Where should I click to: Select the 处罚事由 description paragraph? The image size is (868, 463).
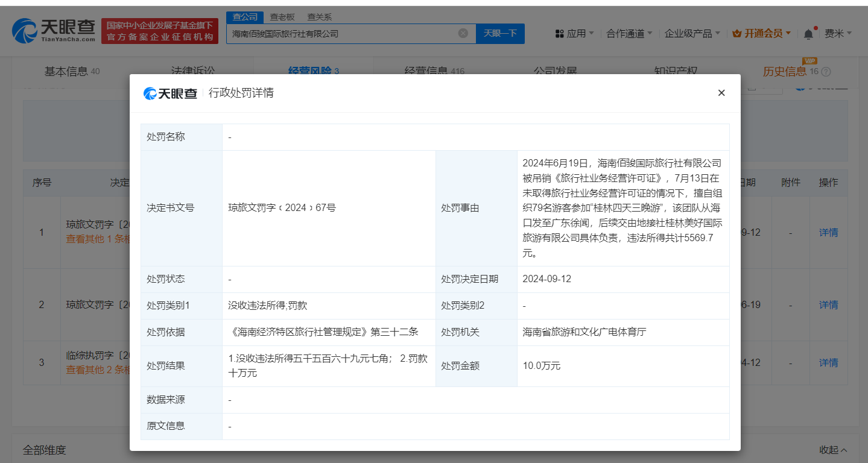pyautogui.click(x=623, y=208)
